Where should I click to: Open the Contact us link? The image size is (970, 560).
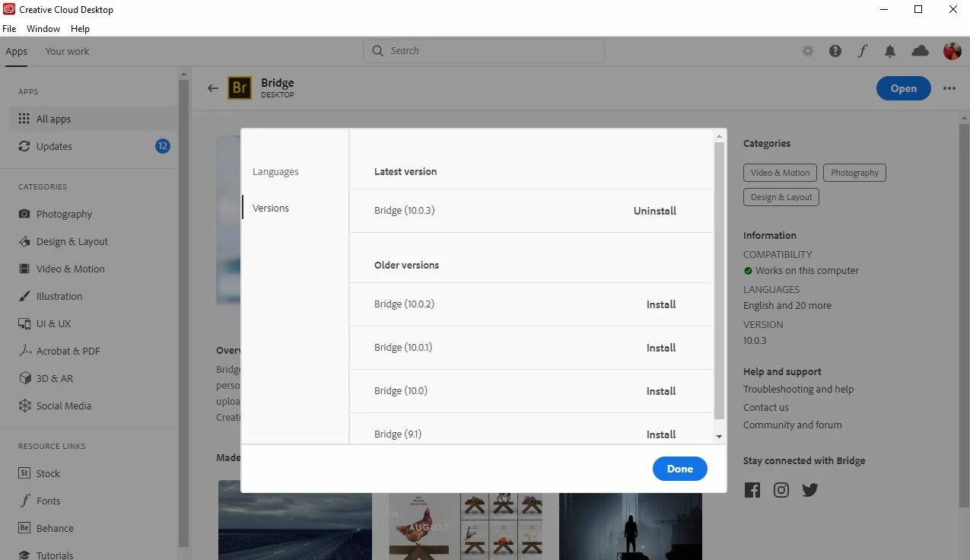pyautogui.click(x=766, y=408)
